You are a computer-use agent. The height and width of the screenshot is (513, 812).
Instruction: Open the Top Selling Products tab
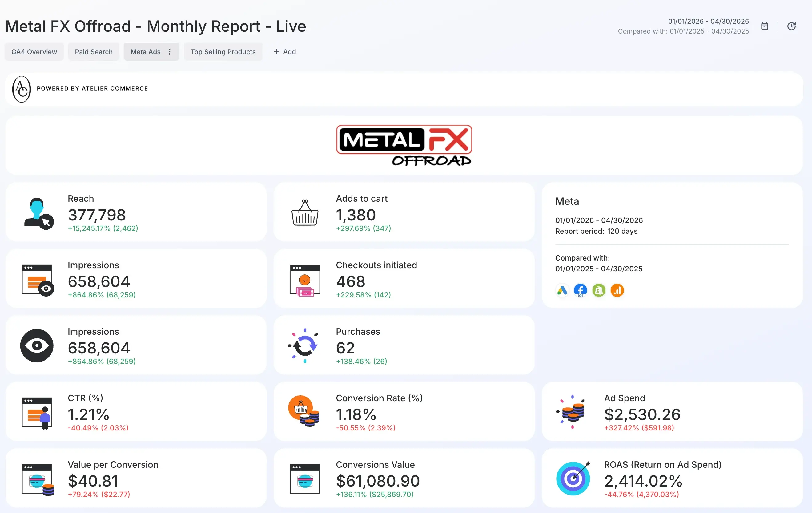coord(223,52)
